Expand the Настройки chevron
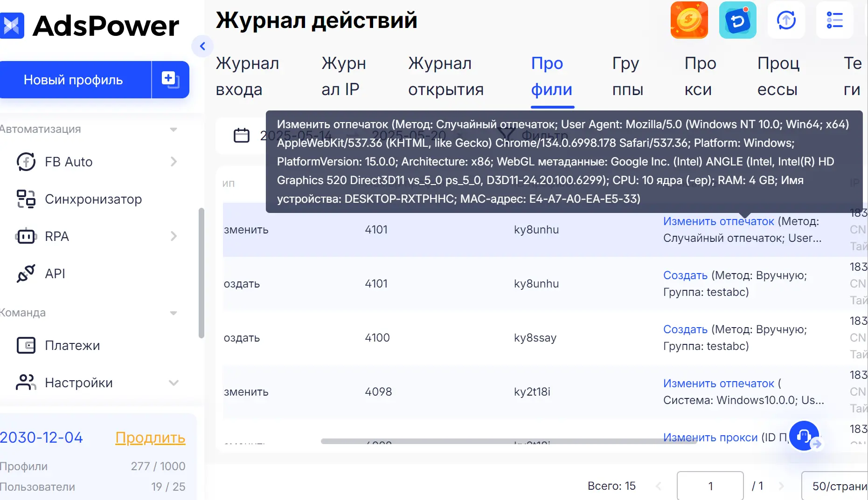Image resolution: width=868 pixels, height=500 pixels. pyautogui.click(x=174, y=383)
